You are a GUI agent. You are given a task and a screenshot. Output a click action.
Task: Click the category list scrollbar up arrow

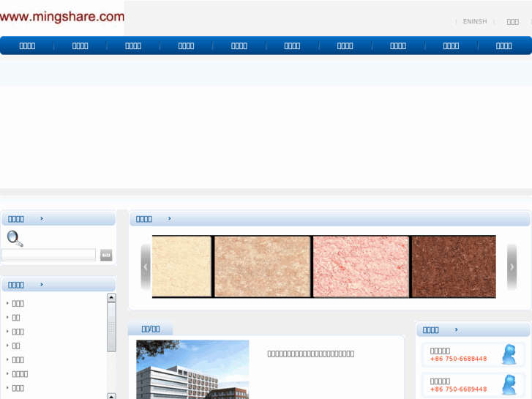tap(111, 298)
